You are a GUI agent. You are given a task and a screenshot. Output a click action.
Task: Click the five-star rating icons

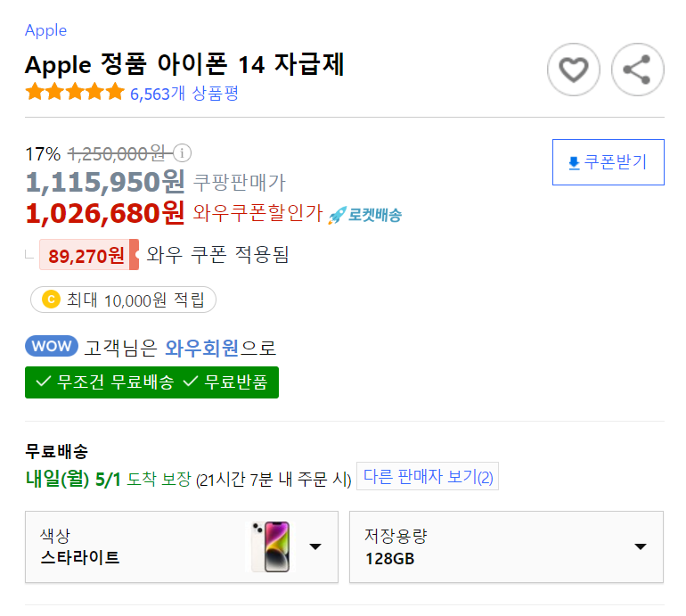coord(75,92)
